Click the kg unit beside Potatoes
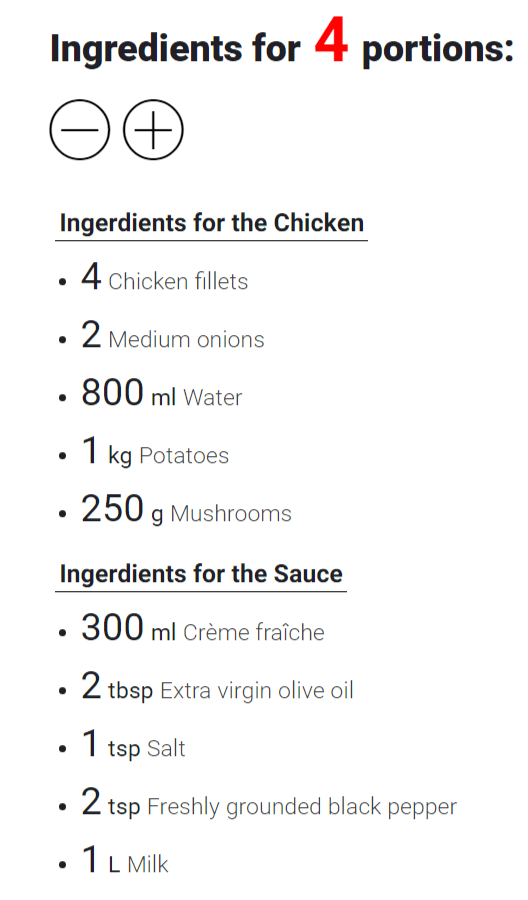The width and height of the screenshot is (528, 900). coord(120,456)
